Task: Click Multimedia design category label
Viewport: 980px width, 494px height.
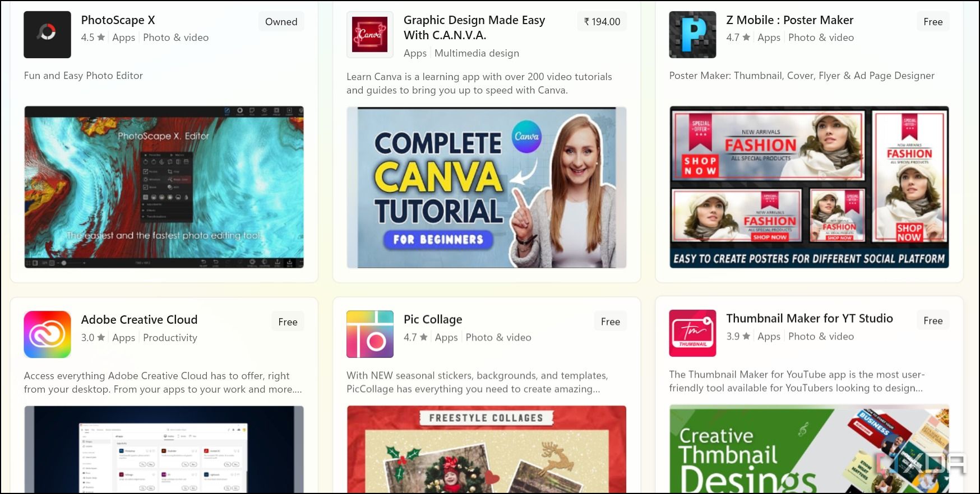Action: (477, 53)
